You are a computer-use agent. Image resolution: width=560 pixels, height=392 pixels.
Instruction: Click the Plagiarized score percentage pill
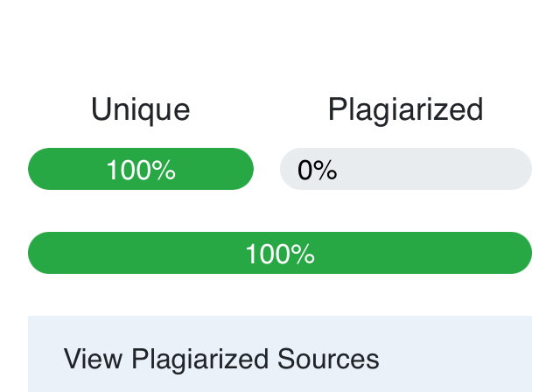click(x=406, y=169)
